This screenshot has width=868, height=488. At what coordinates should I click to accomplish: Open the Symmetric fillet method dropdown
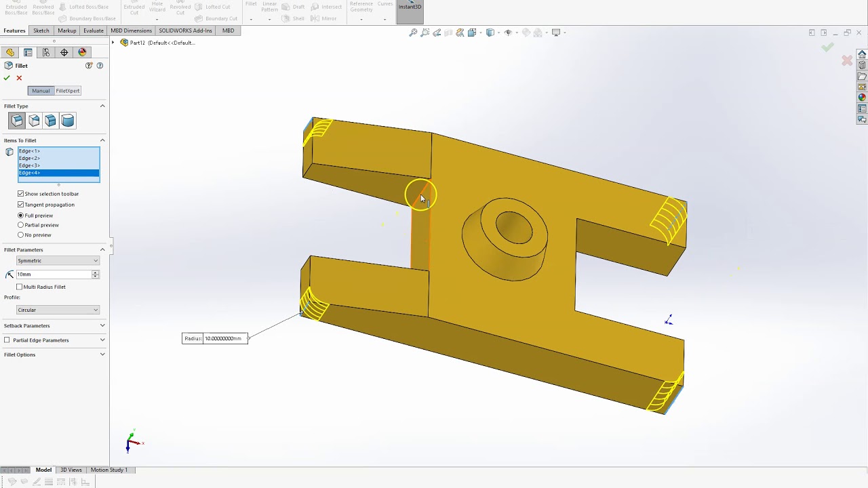pyautogui.click(x=58, y=261)
